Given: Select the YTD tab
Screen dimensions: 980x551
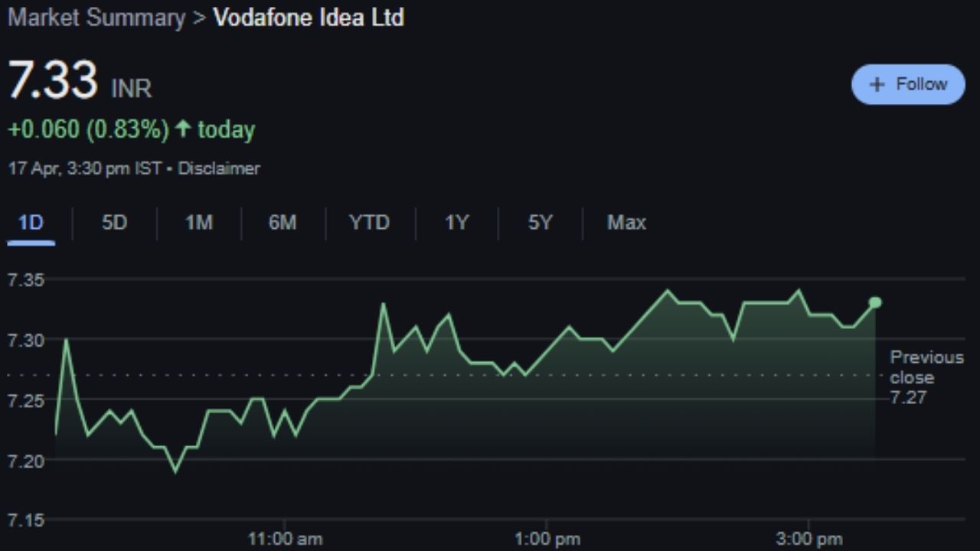Looking at the screenshot, I should click(x=369, y=223).
